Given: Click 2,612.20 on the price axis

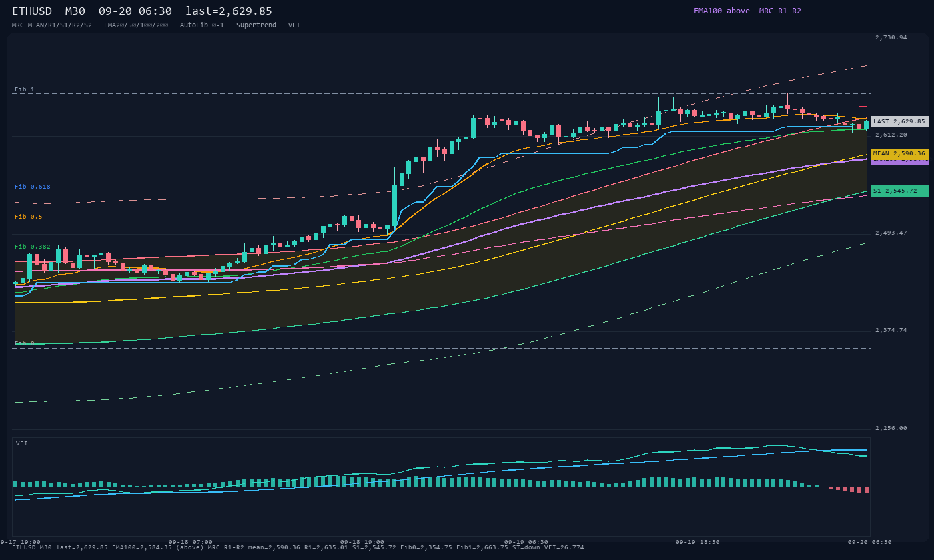Looking at the screenshot, I should tap(891, 135).
